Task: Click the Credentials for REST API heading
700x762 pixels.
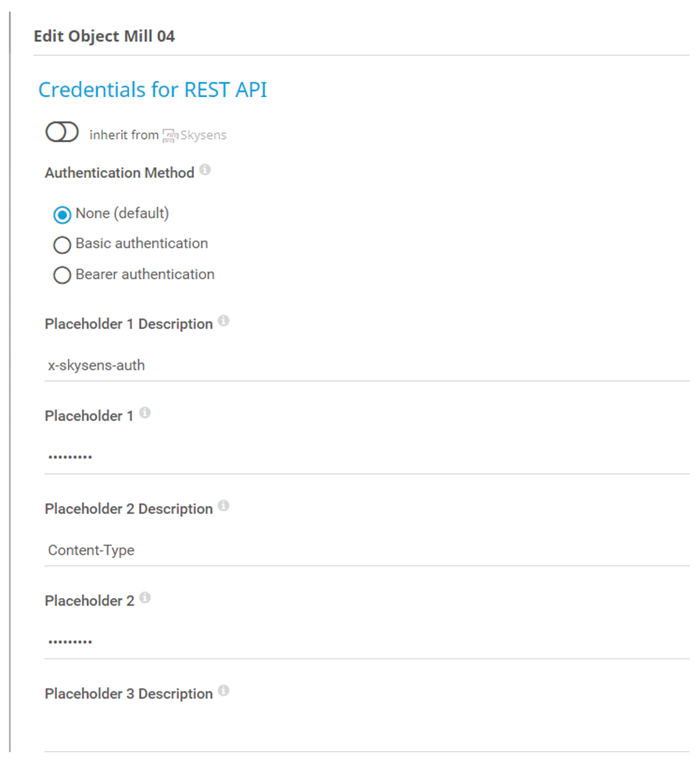Action: point(152,90)
